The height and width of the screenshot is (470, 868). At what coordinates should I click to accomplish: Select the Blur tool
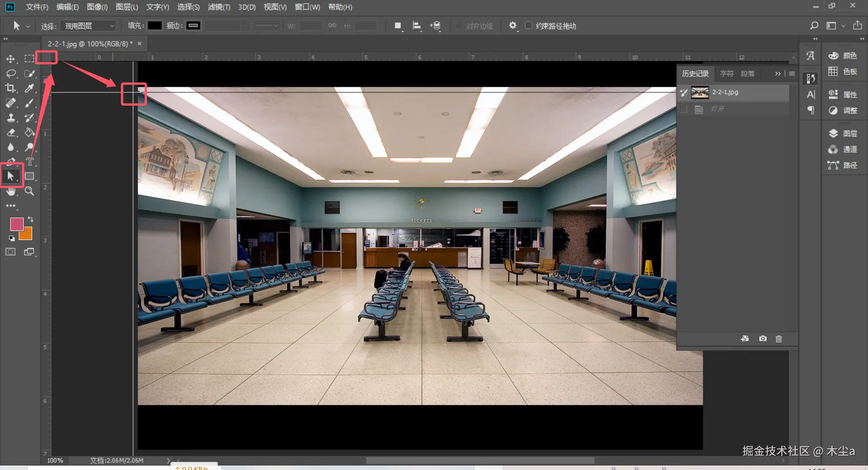coord(10,147)
